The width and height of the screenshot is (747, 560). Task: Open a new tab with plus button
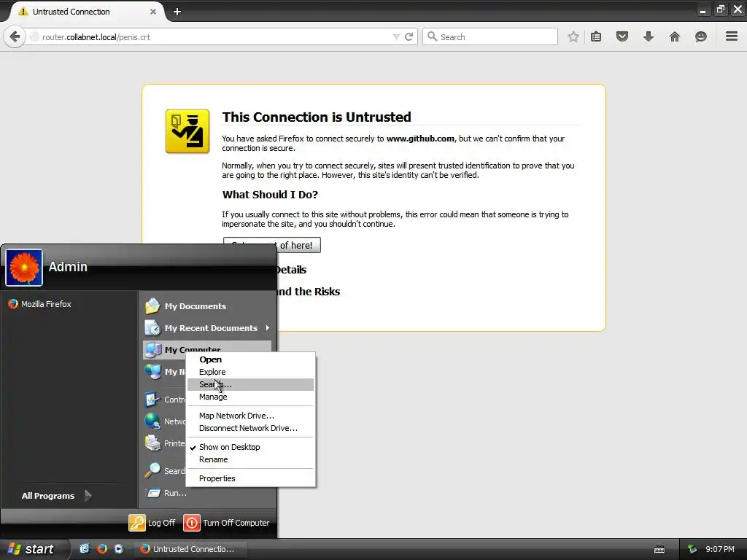click(177, 12)
